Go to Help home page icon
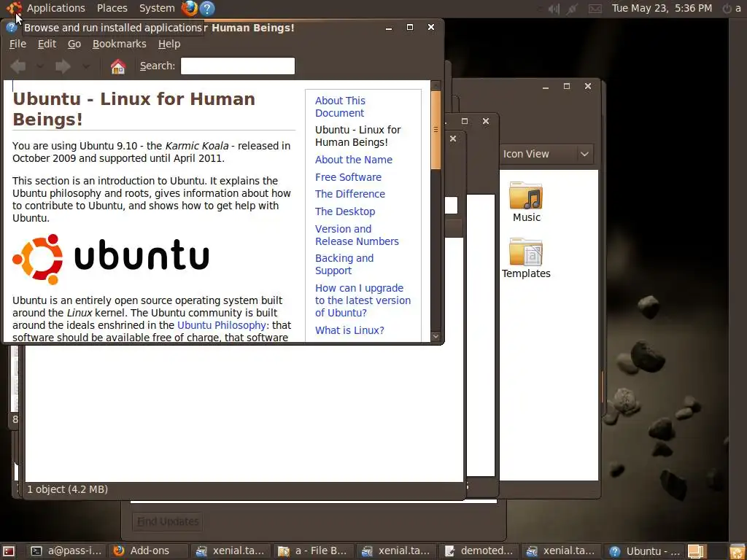The width and height of the screenshot is (747, 560). 117,66
